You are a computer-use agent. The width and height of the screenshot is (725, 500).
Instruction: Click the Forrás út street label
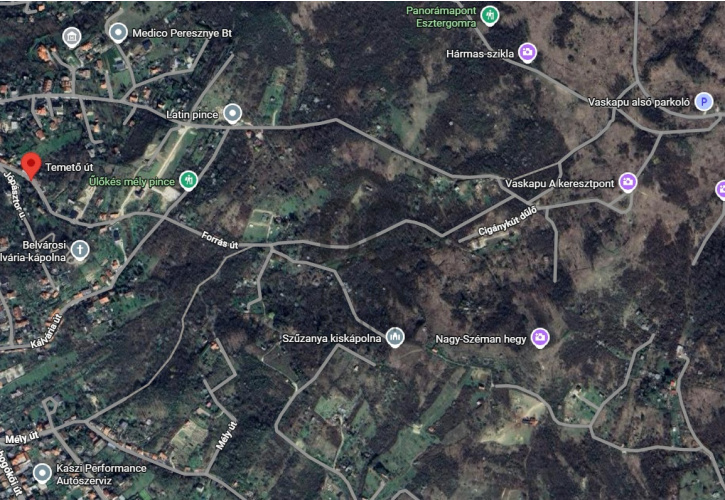[220, 240]
